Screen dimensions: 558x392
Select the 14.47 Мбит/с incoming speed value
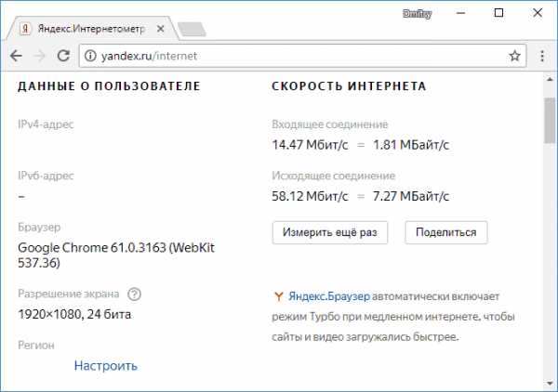click(310, 145)
